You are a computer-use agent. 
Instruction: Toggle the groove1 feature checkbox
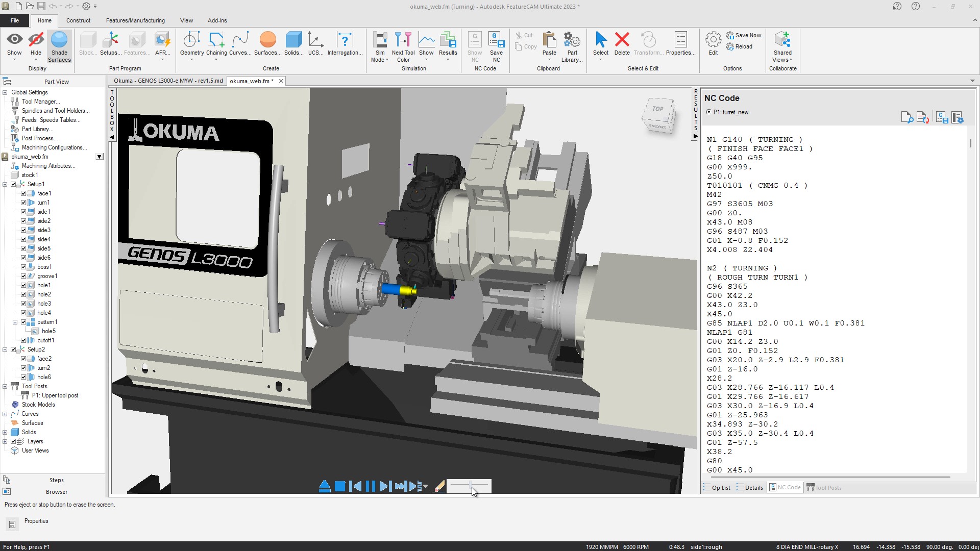23,276
